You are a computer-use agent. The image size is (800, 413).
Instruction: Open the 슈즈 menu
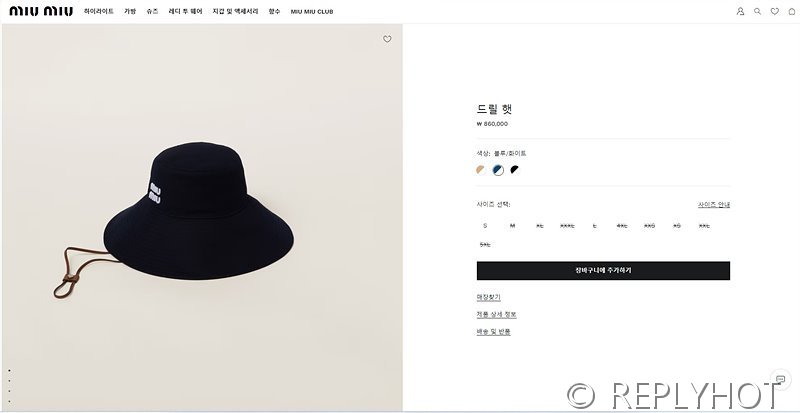coord(152,11)
